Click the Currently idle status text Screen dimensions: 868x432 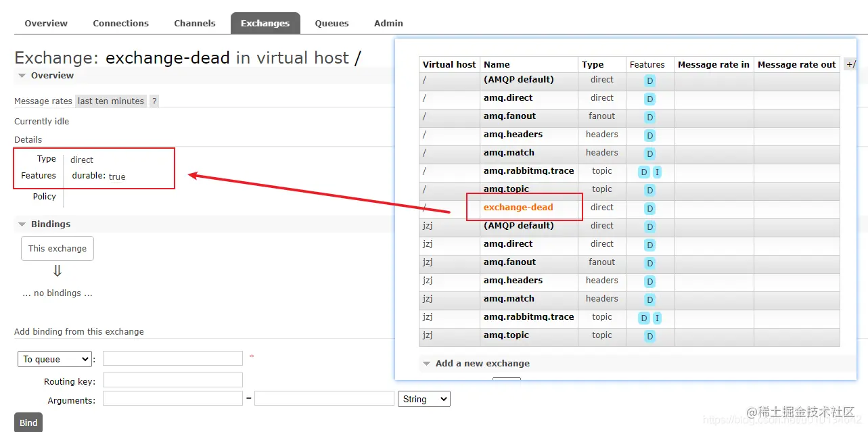(42, 122)
